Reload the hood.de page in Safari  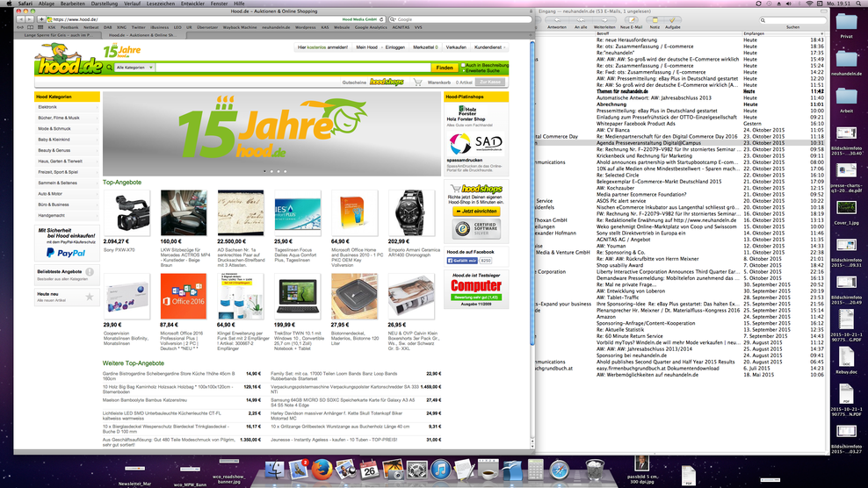(381, 19)
